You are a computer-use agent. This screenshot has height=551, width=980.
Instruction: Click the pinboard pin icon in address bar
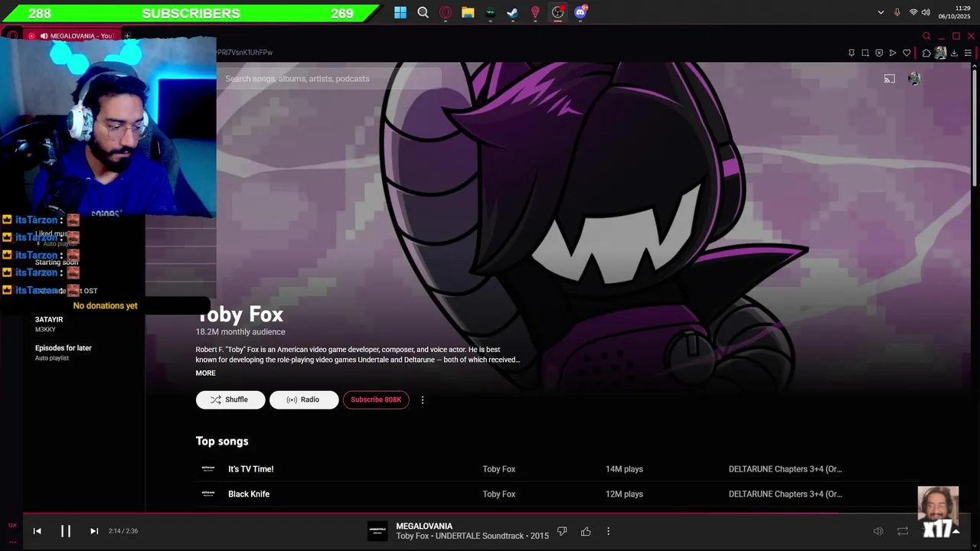coord(851,53)
